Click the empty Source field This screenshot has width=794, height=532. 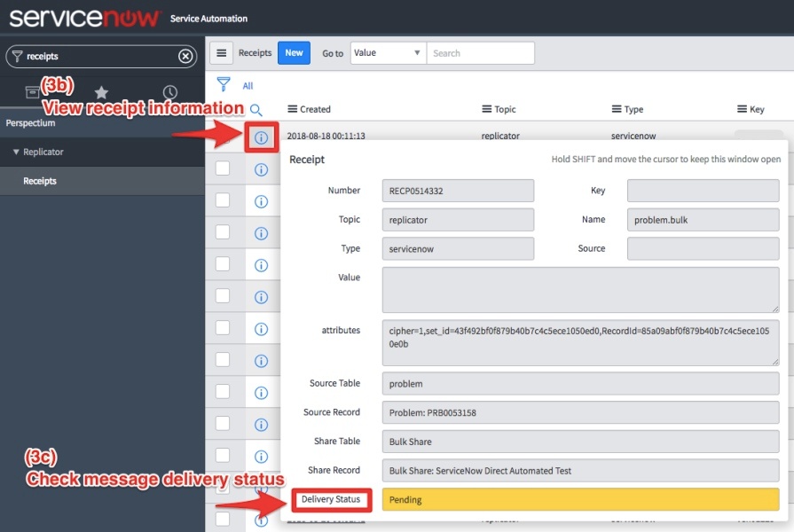(x=703, y=248)
